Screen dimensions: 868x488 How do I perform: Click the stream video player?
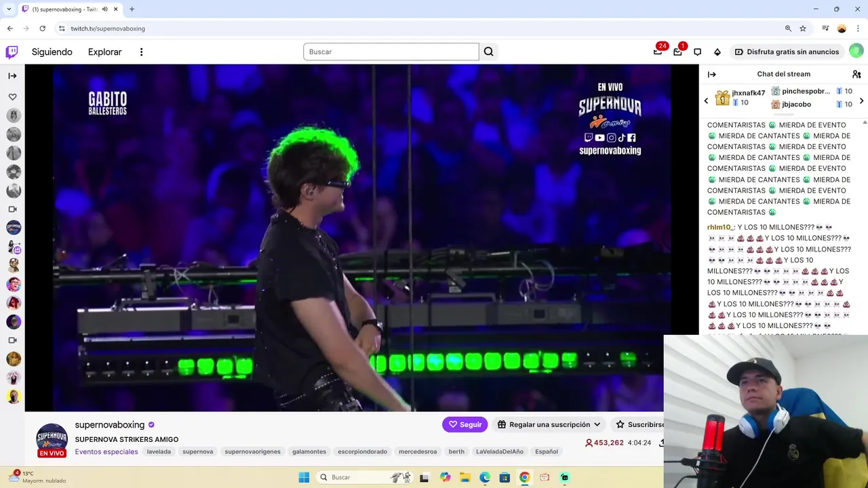361,237
